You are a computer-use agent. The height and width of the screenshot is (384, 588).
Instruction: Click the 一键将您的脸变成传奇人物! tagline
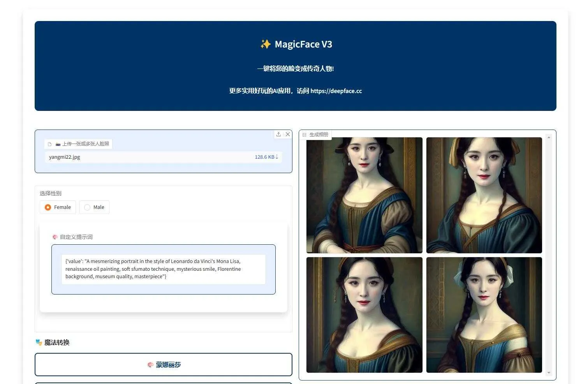click(296, 69)
